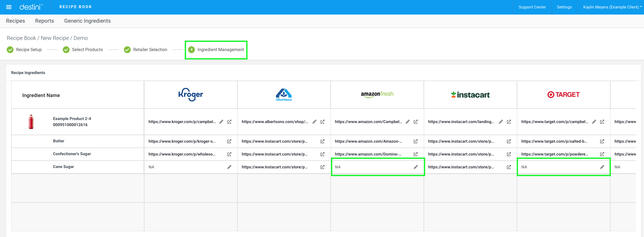Click the instacart logo column header

(x=470, y=95)
